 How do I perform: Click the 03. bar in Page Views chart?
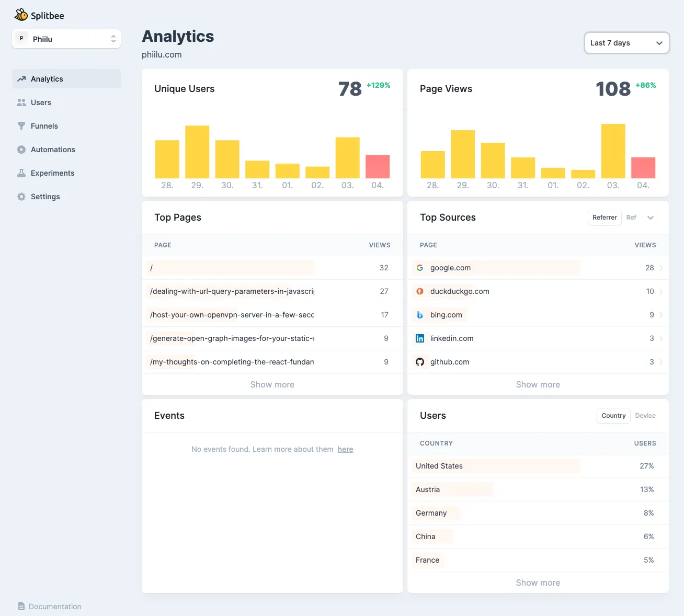pos(613,151)
